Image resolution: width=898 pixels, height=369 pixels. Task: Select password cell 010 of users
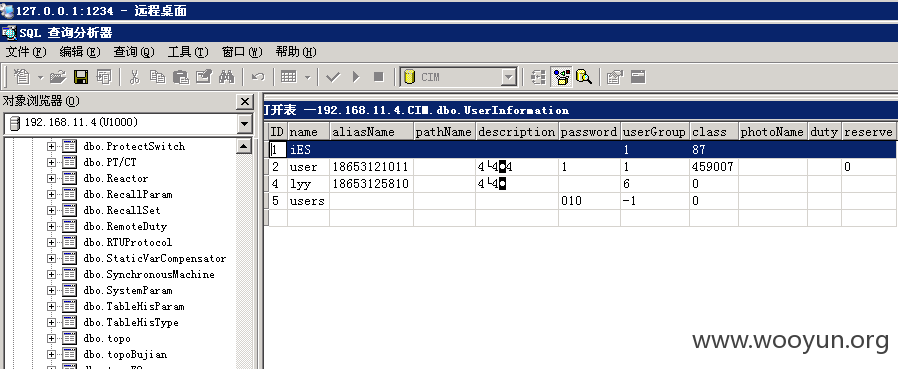589,201
